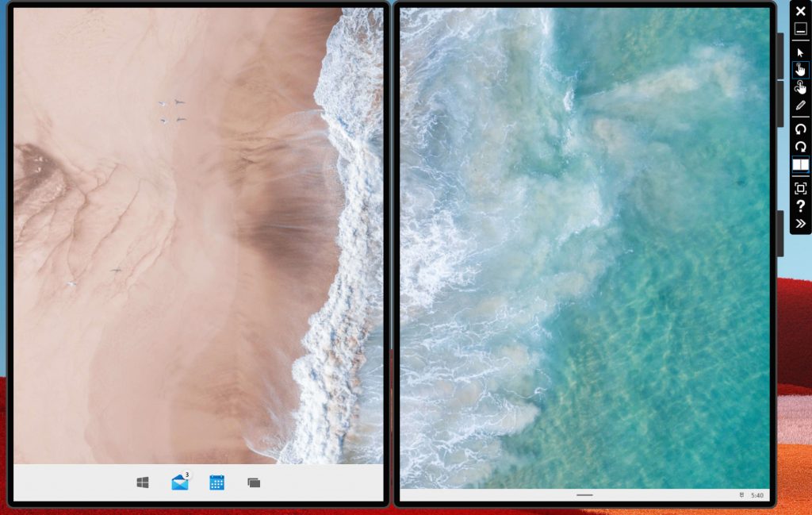
Task: Rotate the emulator counter-clockwise
Action: (x=800, y=129)
